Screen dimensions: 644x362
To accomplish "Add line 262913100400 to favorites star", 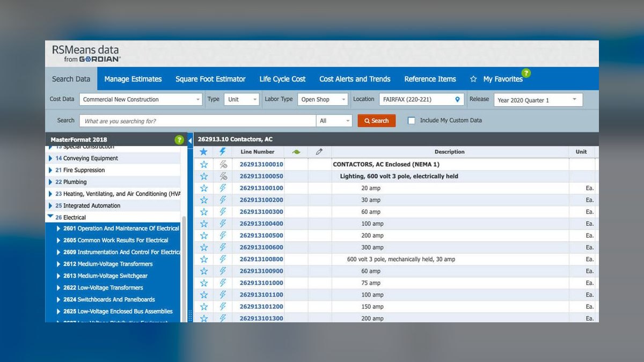I will coord(204,224).
